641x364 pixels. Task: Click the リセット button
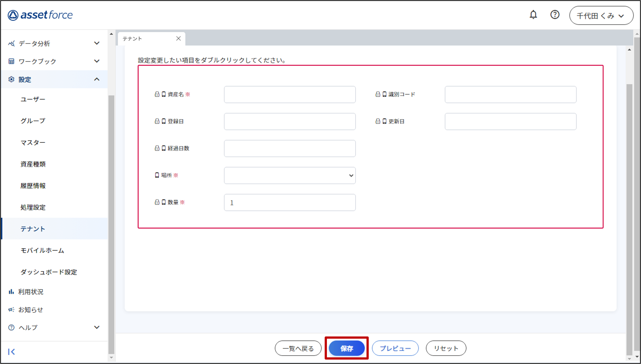[446, 348]
